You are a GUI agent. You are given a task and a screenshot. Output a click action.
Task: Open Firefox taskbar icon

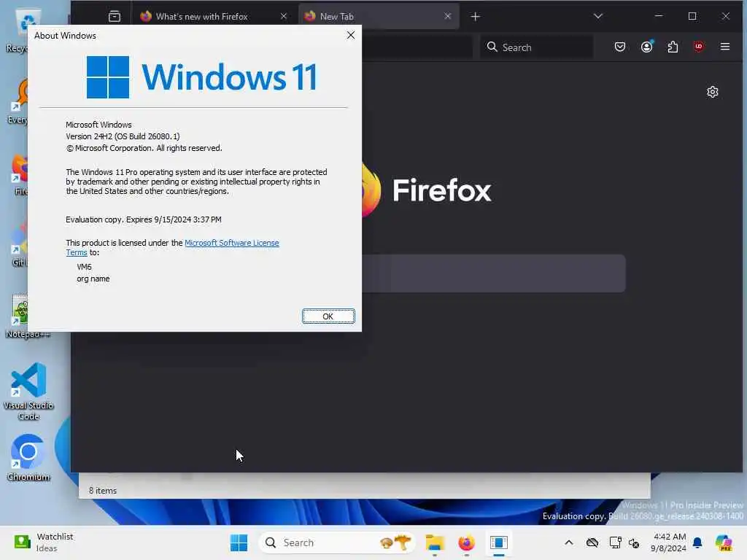click(x=466, y=542)
